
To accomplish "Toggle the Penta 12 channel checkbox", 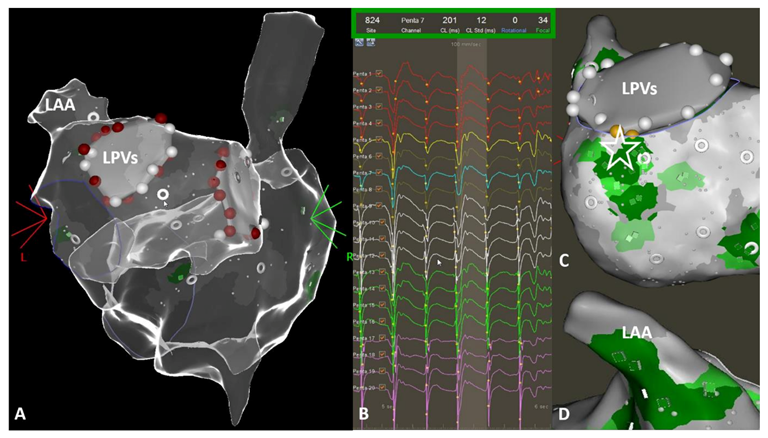I will tap(382, 255).
